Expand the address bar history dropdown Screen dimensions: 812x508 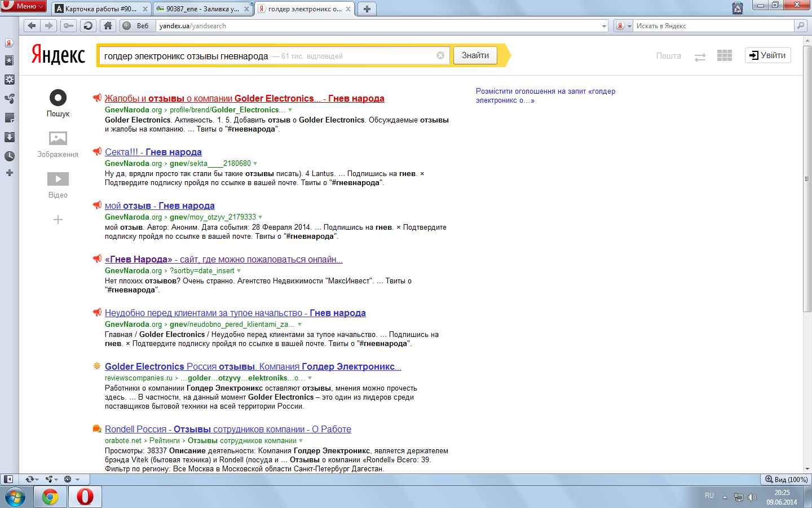pyautogui.click(x=604, y=26)
